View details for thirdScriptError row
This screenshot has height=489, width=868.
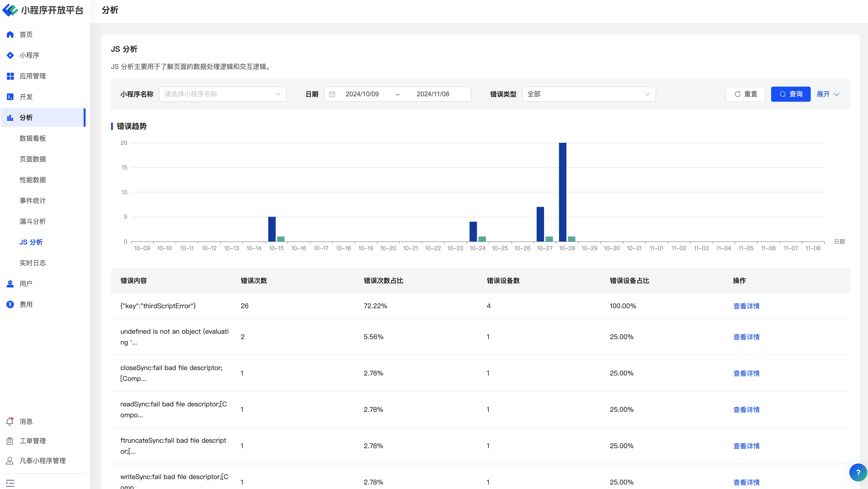(746, 306)
